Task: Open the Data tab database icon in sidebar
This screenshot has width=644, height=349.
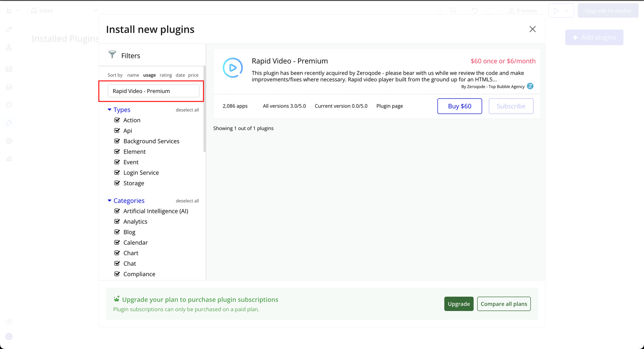Action: pyautogui.click(x=9, y=87)
